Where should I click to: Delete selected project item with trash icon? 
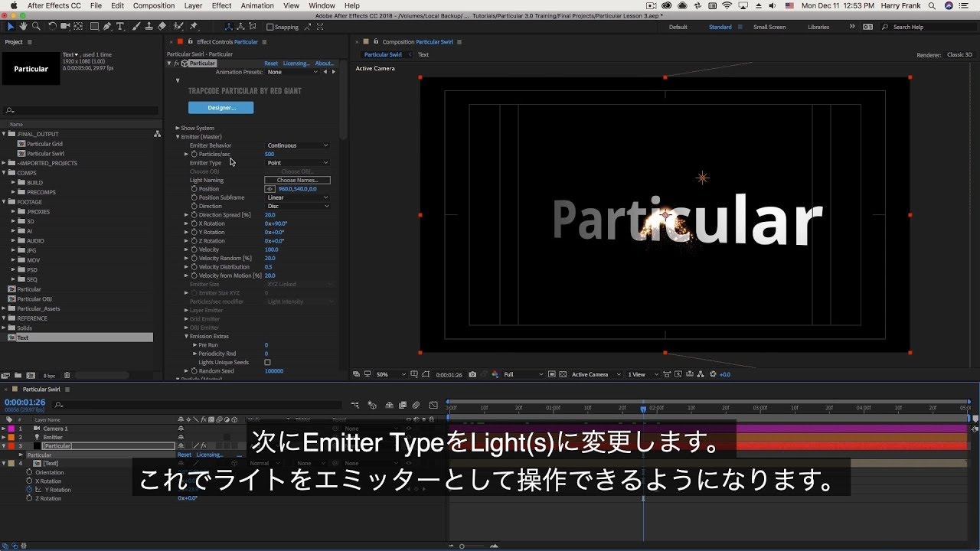67,375
